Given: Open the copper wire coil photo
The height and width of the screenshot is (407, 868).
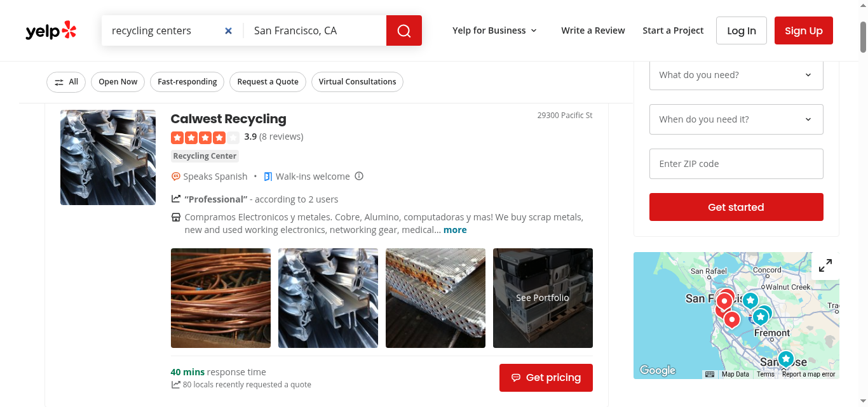Looking at the screenshot, I should pos(220,298).
